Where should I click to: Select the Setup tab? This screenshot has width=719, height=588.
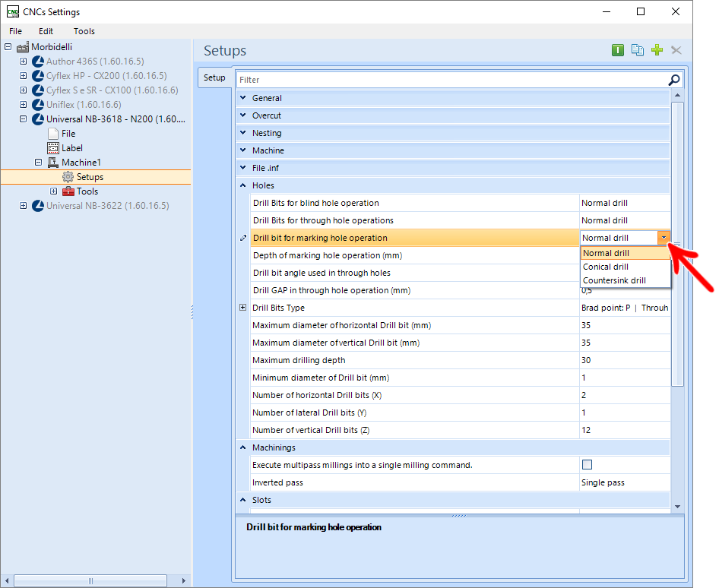coord(214,78)
